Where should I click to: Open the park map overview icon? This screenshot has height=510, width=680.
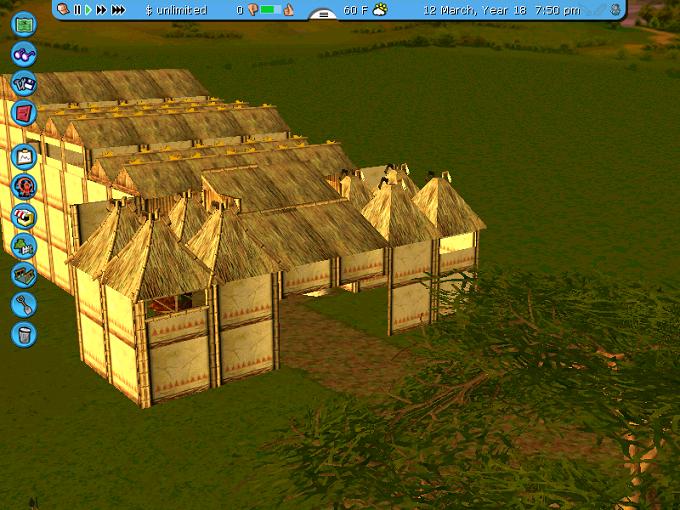[x=24, y=24]
